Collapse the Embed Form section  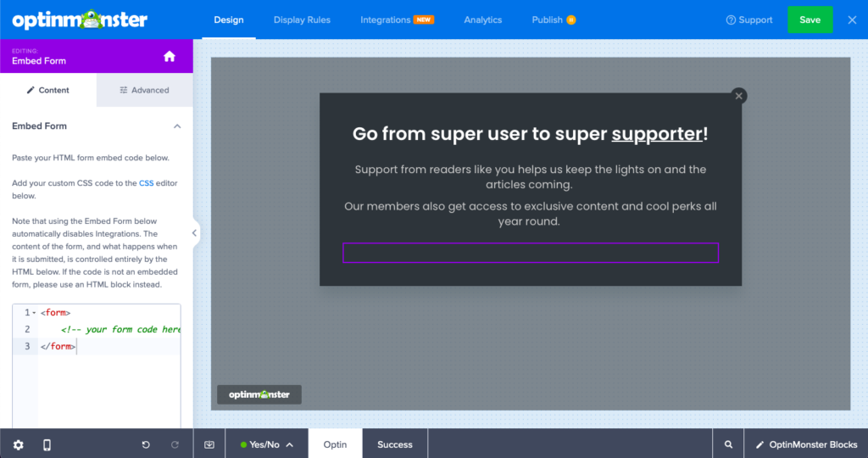pos(177,126)
